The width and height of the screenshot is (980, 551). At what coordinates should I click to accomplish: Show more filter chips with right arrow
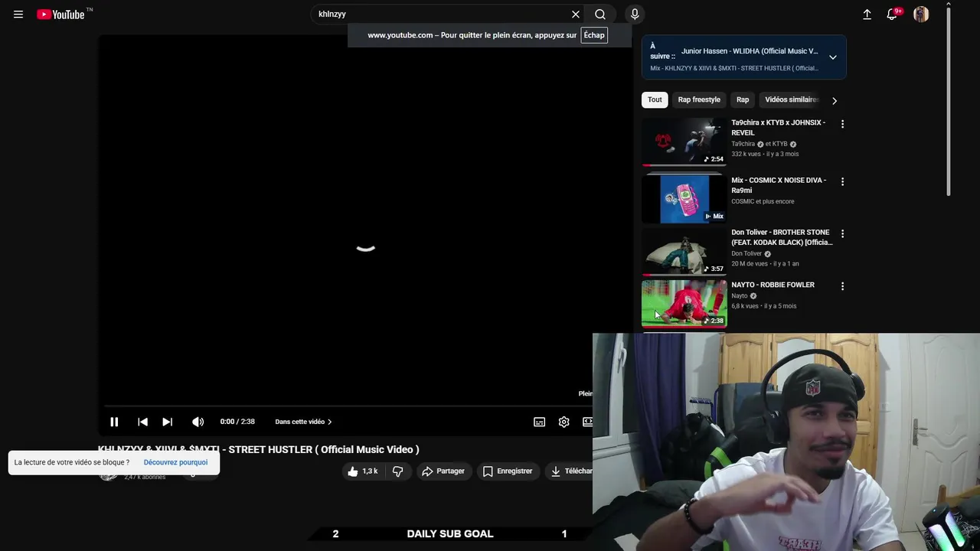click(x=835, y=100)
